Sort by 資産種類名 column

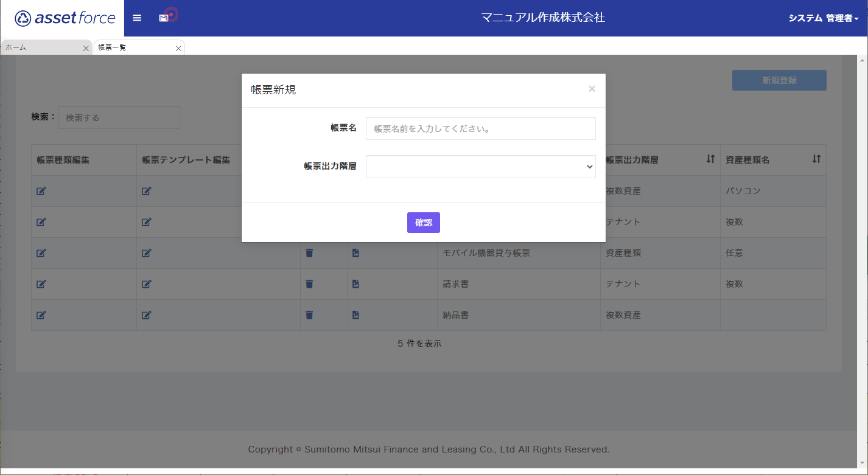click(x=816, y=159)
